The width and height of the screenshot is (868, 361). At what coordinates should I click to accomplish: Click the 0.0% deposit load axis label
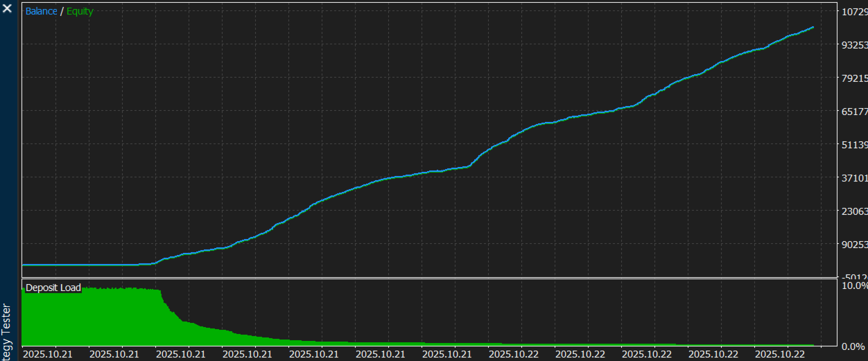coord(854,346)
